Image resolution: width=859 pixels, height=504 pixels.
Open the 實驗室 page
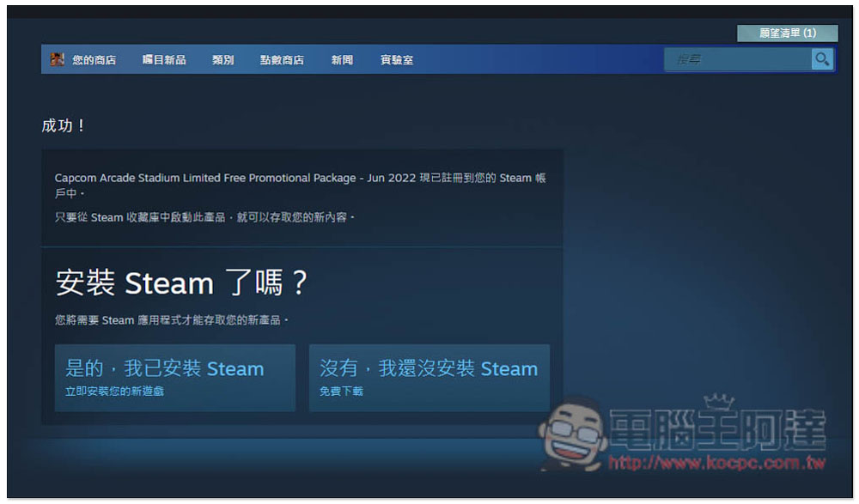point(397,60)
